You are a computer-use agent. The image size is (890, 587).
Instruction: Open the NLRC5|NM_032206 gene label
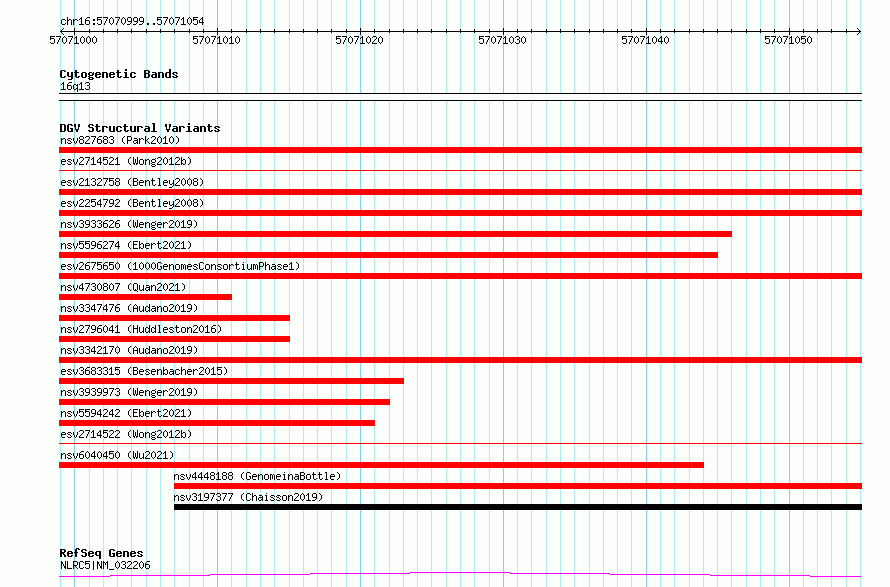pos(105,565)
